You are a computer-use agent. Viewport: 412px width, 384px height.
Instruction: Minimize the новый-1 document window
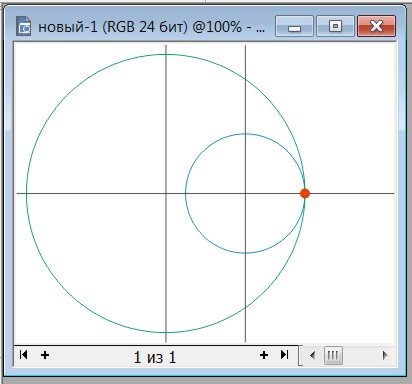tap(294, 26)
